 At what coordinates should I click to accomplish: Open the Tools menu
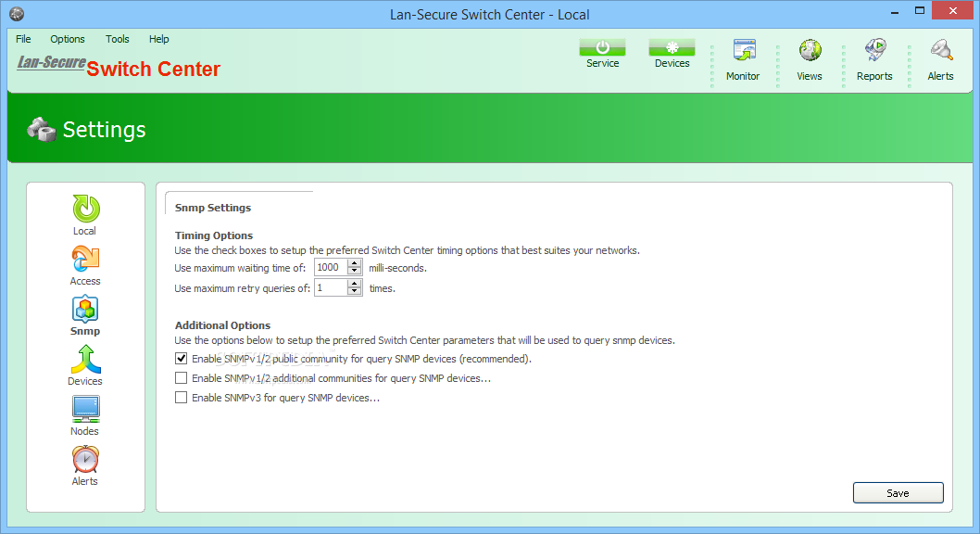tap(118, 39)
